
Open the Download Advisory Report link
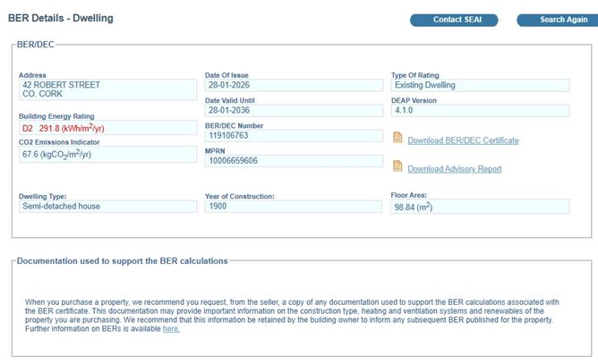(454, 169)
